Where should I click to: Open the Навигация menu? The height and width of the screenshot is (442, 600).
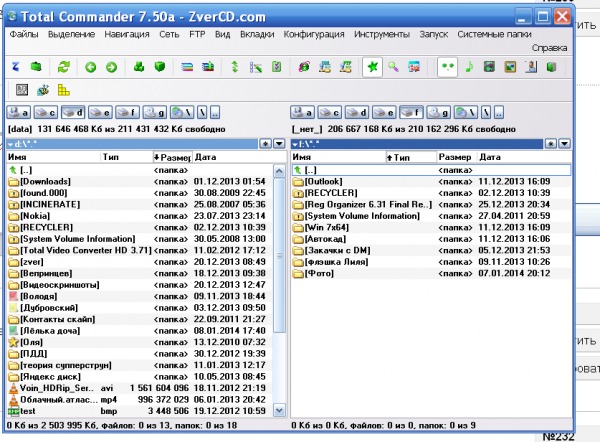(x=127, y=34)
